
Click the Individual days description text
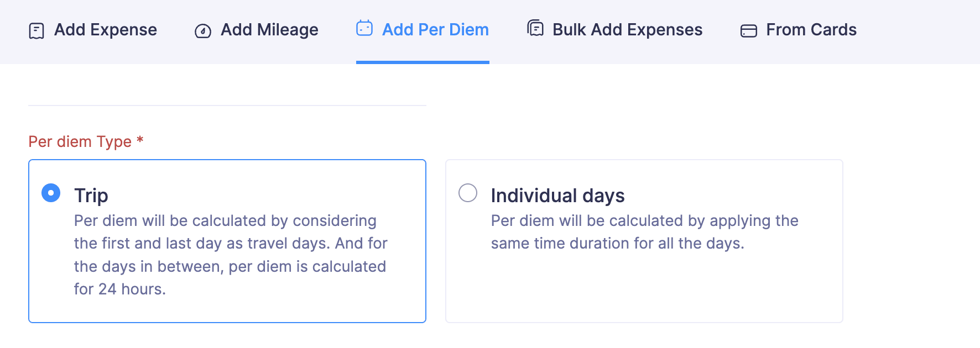point(644,232)
